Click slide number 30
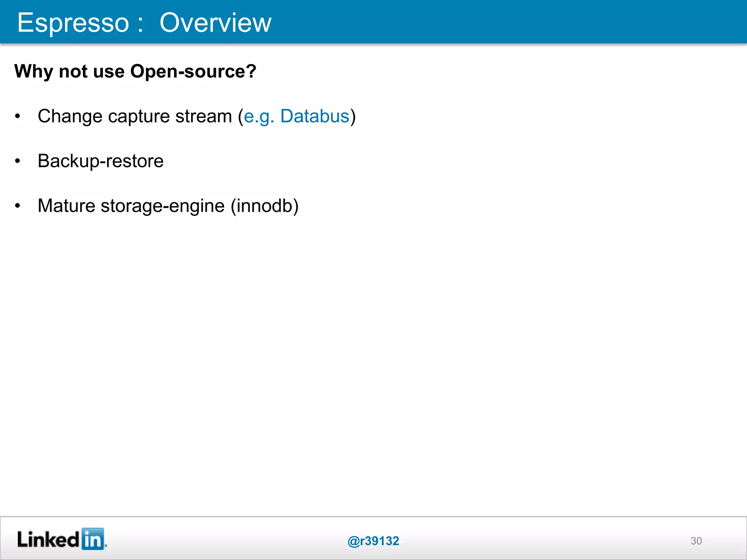747x560 pixels. coord(696,541)
